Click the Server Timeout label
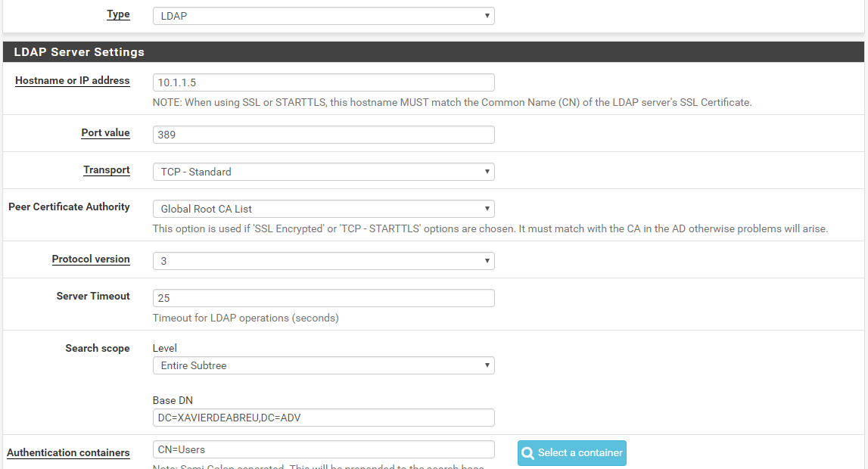 [93, 297]
